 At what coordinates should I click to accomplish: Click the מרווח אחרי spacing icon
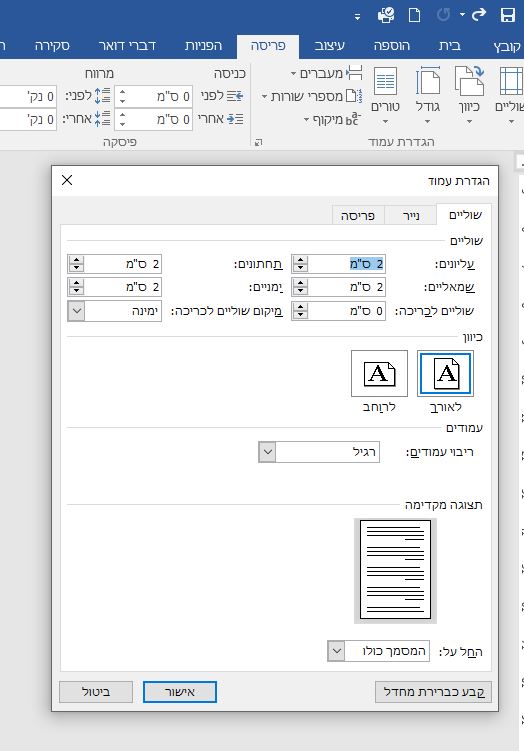103,119
